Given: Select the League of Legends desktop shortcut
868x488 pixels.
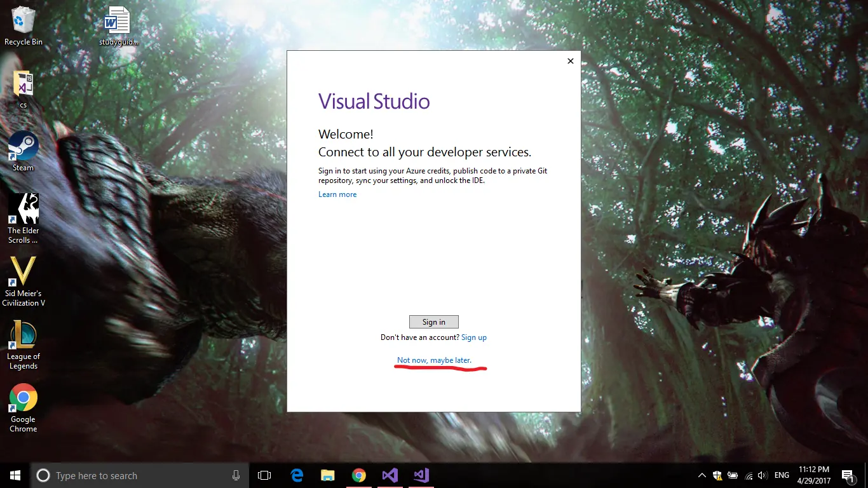Looking at the screenshot, I should tap(24, 344).
